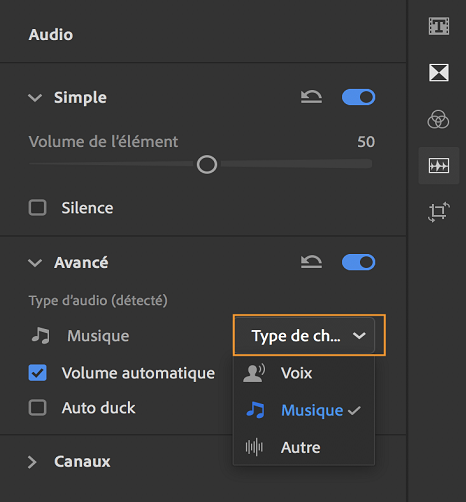This screenshot has height=502, width=466.
Task: Click the Audio panel heading
Action: [51, 35]
